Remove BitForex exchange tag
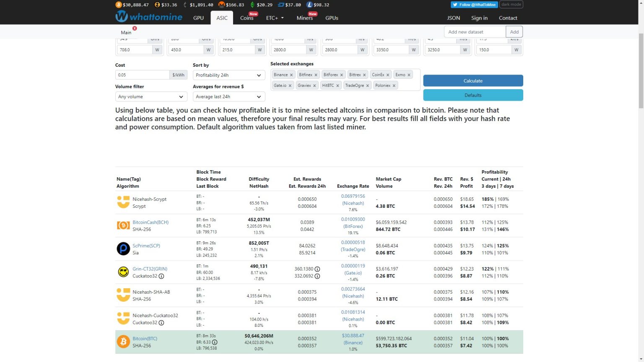 pyautogui.click(x=342, y=75)
